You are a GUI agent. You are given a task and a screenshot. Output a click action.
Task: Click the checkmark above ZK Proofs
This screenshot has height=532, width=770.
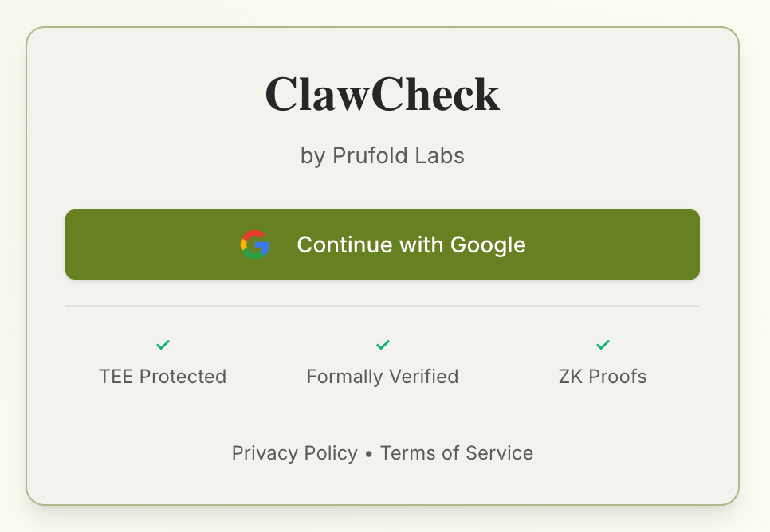pos(603,345)
